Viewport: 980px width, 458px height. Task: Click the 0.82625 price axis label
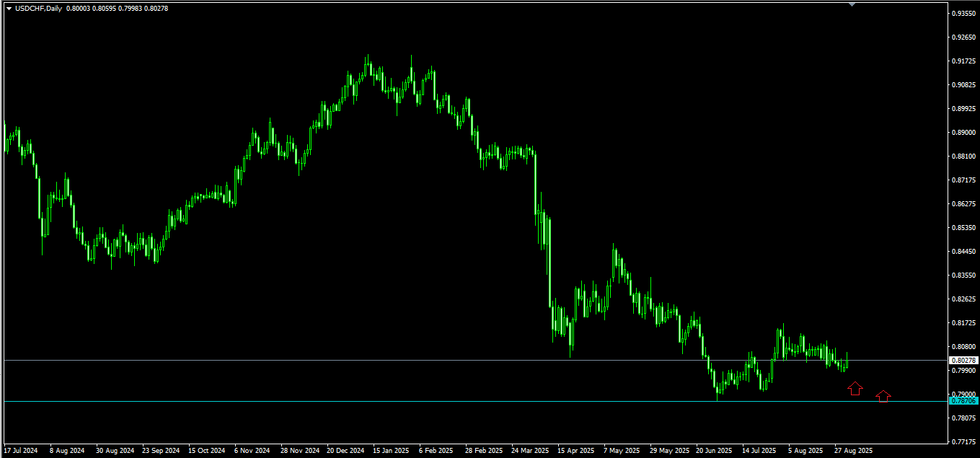pos(964,299)
